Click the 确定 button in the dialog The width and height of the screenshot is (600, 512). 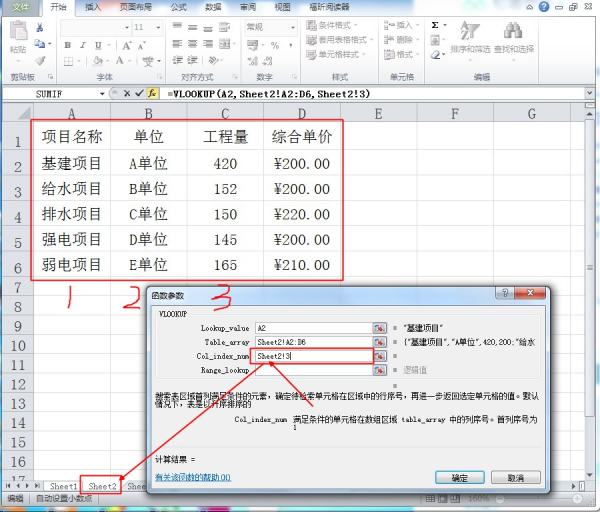(x=460, y=478)
